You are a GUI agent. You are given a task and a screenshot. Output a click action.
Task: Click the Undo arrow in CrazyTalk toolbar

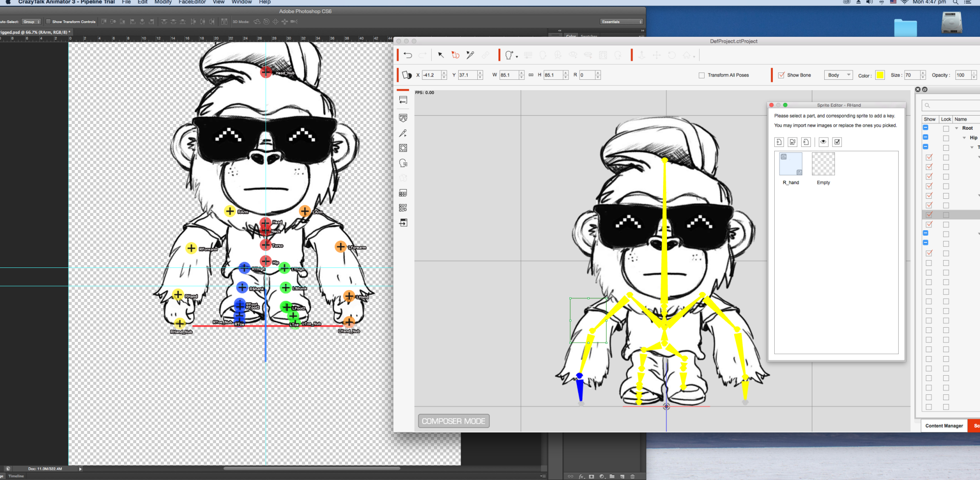pos(408,55)
